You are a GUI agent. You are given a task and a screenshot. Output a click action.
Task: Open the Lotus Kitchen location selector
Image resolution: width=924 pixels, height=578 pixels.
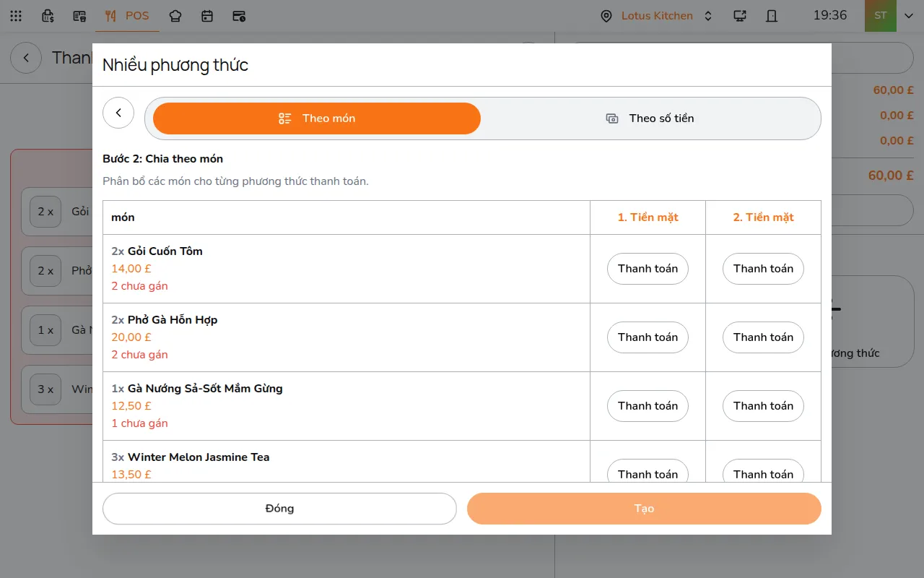tap(656, 16)
